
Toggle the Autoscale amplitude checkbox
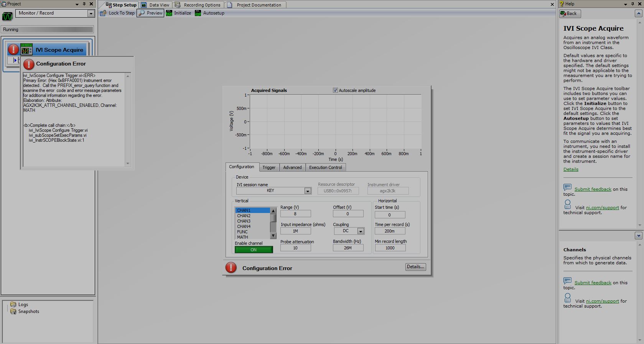click(335, 90)
